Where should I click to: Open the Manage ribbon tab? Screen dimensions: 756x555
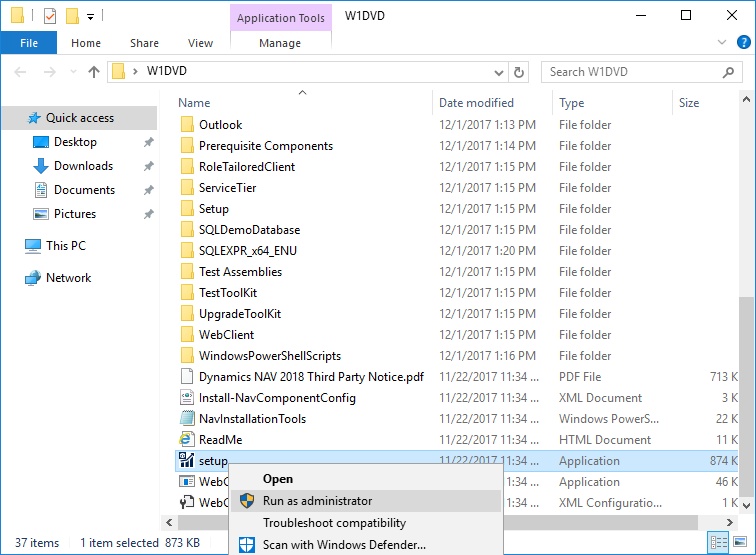click(x=280, y=43)
